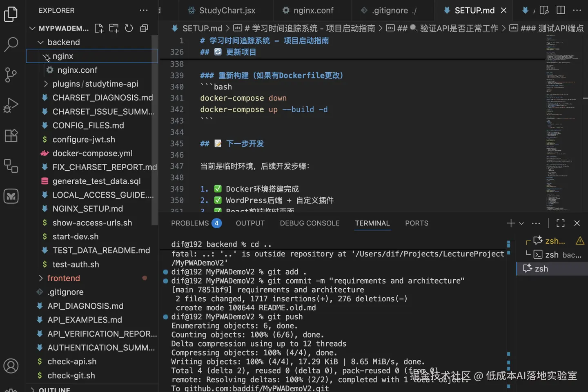Click the editor minimap
Image resolution: width=588 pixels, height=392 pixels.
point(563,122)
